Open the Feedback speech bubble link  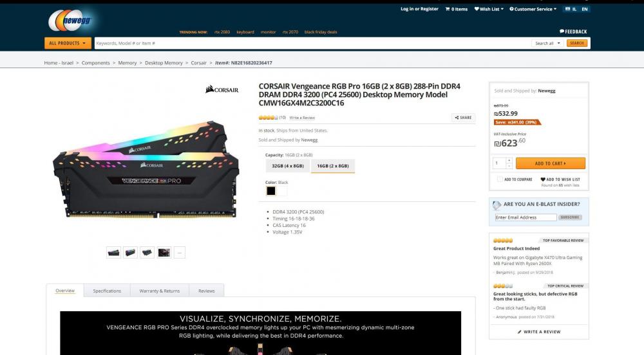pyautogui.click(x=573, y=32)
